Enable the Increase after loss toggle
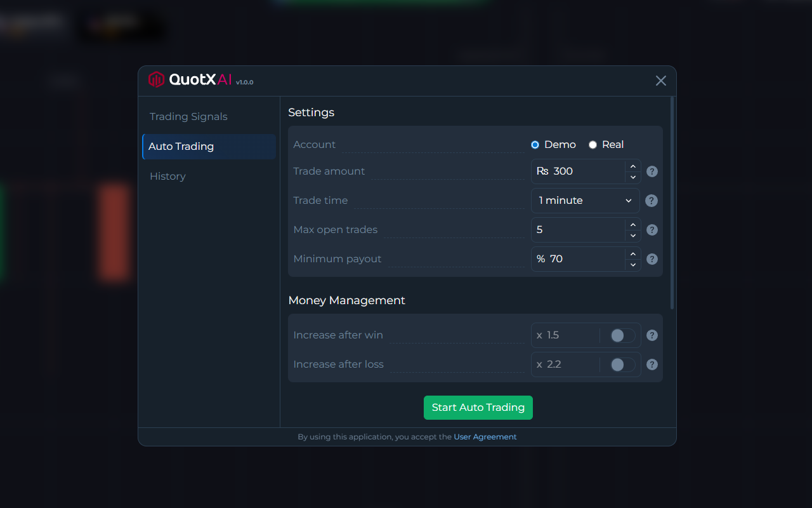Image resolution: width=812 pixels, height=508 pixels. [622, 364]
